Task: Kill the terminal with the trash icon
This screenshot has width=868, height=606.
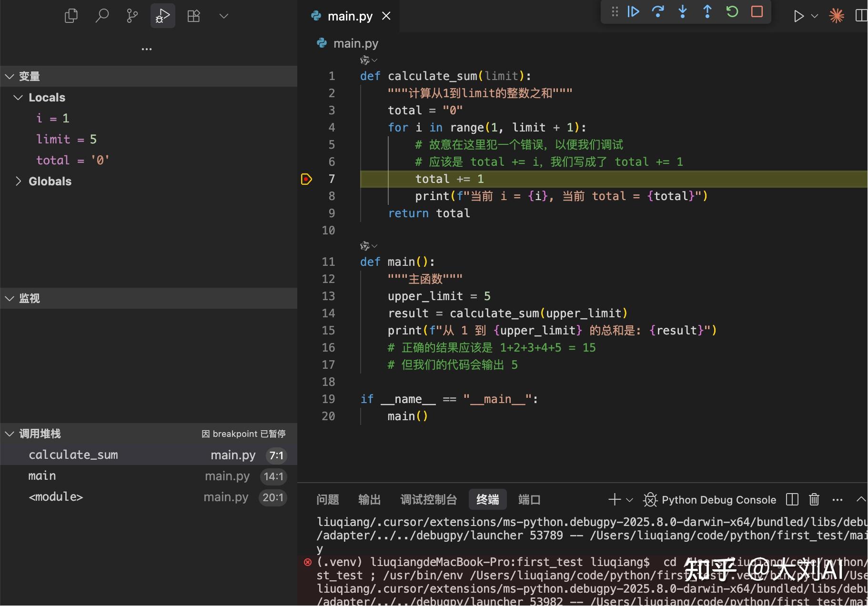Action: [x=814, y=499]
